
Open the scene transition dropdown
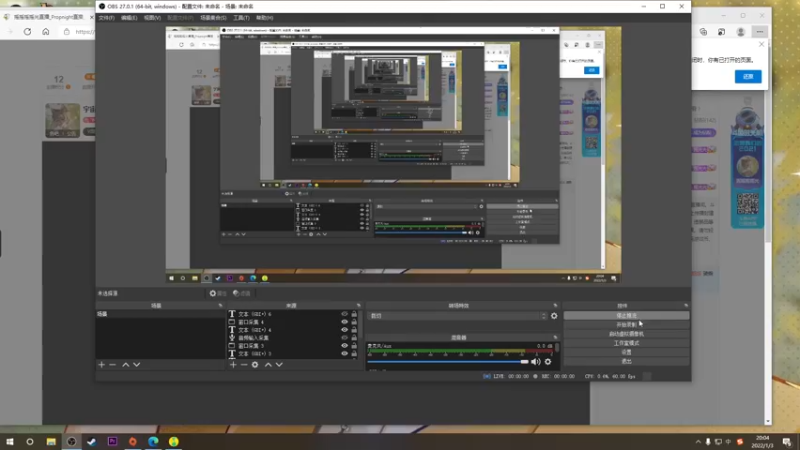coord(457,316)
